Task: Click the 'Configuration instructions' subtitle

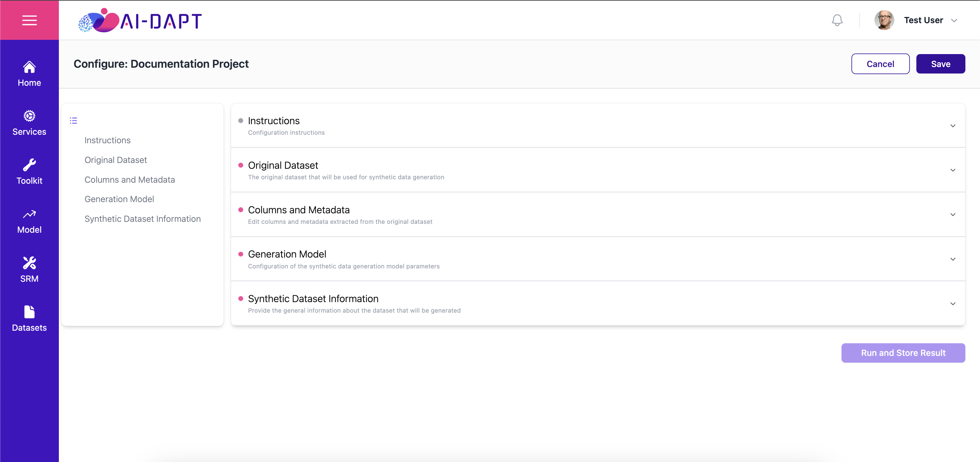Action: pos(286,132)
